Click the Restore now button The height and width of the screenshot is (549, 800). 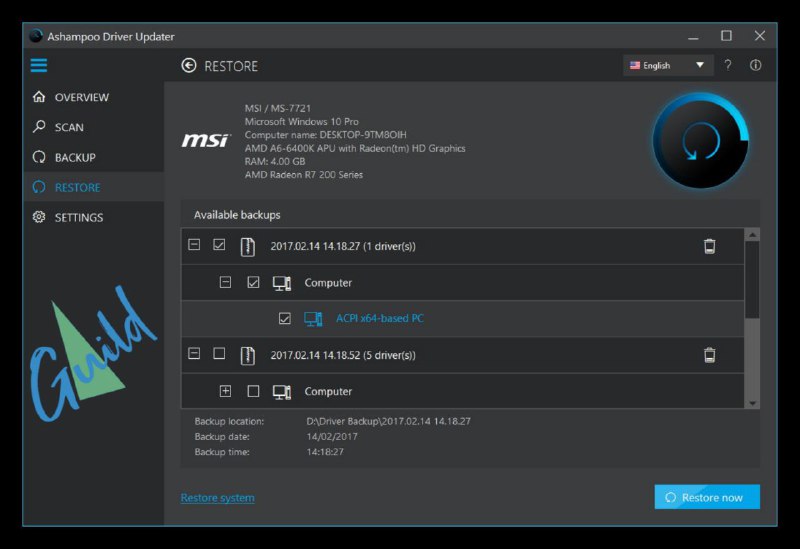point(707,497)
